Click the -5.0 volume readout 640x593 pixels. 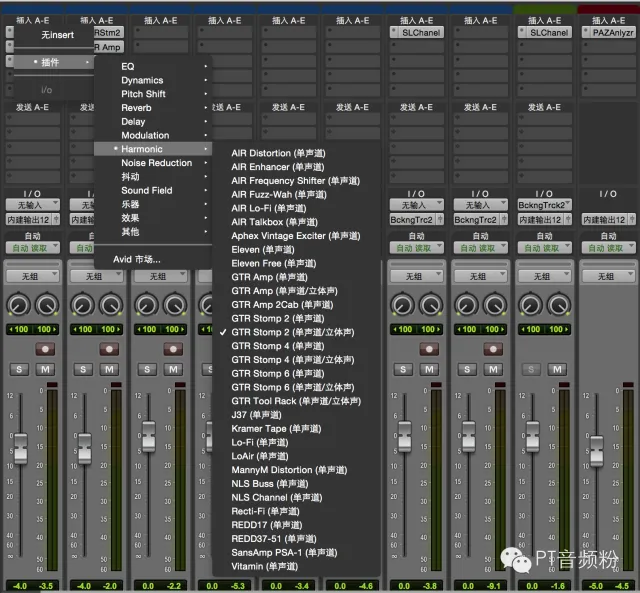[596, 586]
